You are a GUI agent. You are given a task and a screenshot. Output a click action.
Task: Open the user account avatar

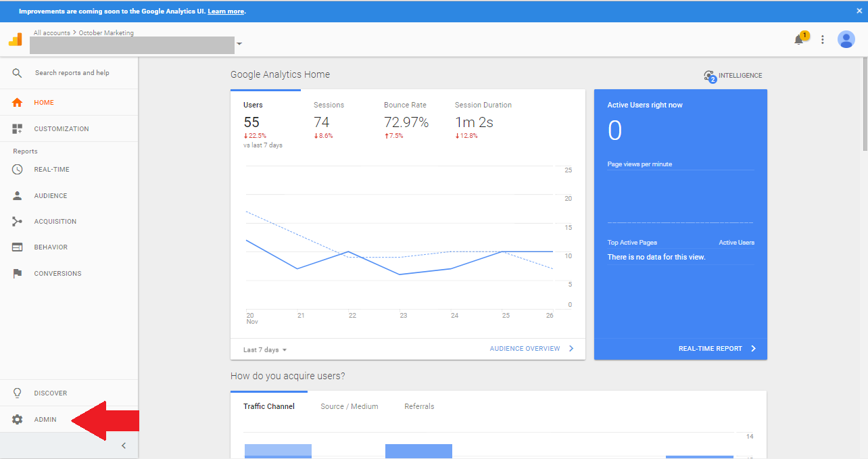point(846,39)
